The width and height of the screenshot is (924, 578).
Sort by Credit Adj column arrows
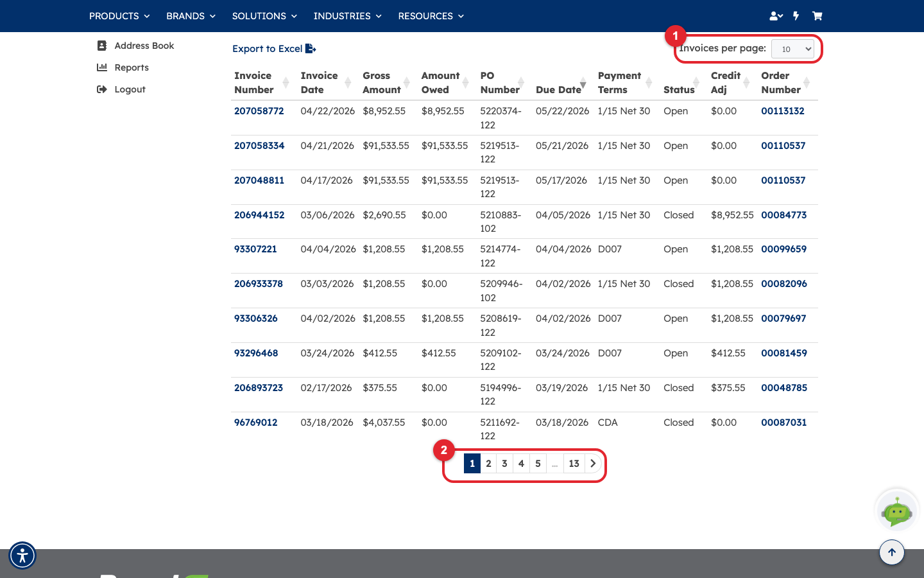pos(746,83)
